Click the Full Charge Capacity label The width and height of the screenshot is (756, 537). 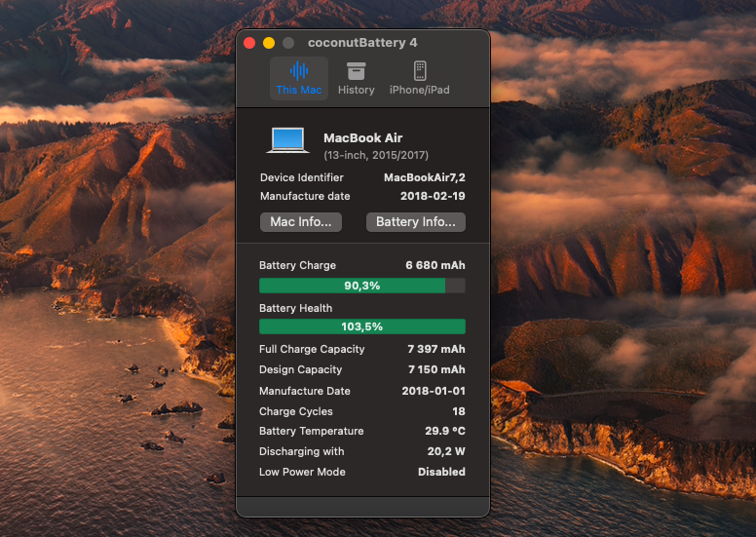tap(312, 349)
